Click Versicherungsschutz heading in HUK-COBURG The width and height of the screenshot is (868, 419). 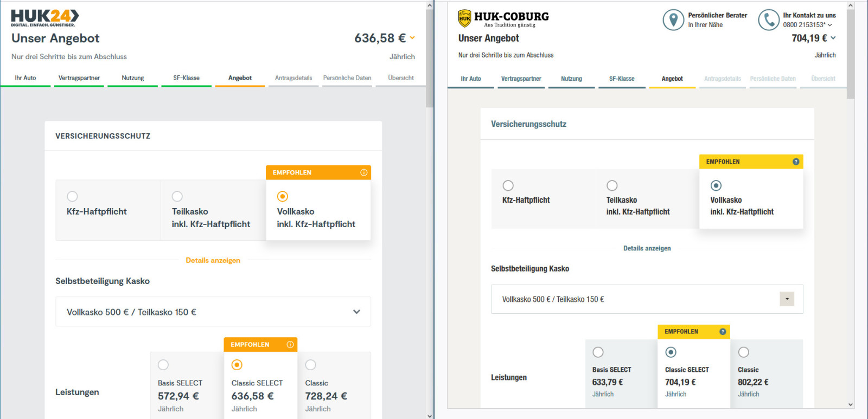pos(528,124)
